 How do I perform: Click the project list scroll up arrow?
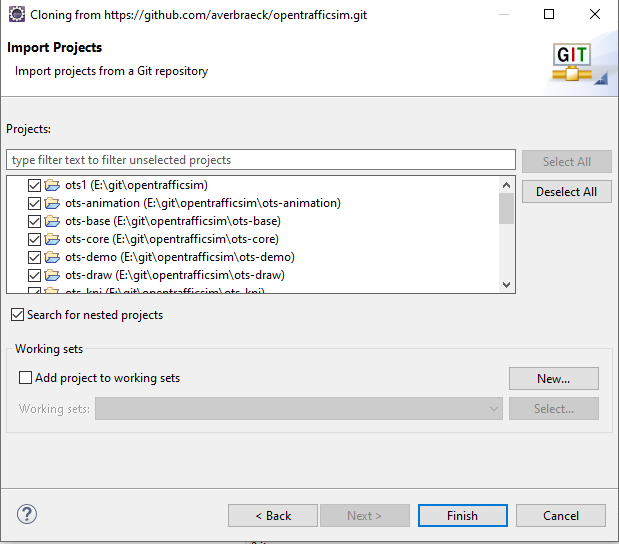point(506,185)
